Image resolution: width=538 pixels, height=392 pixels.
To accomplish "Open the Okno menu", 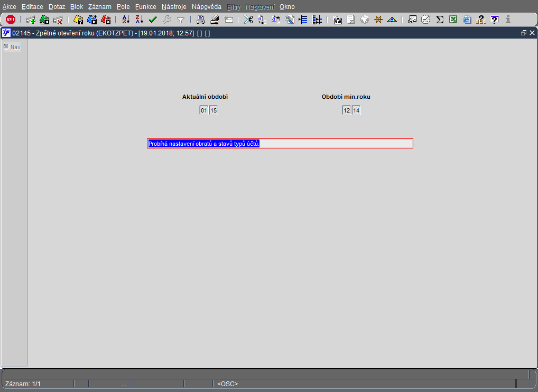I will 287,7.
